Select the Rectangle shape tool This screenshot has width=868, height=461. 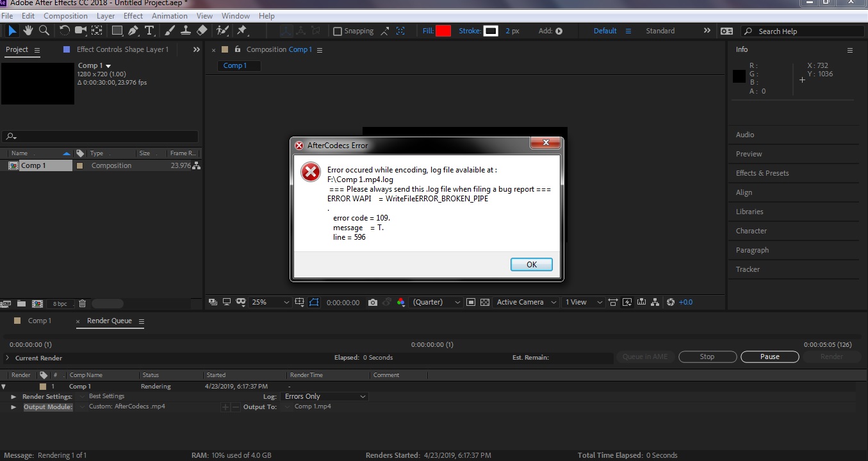pos(117,30)
